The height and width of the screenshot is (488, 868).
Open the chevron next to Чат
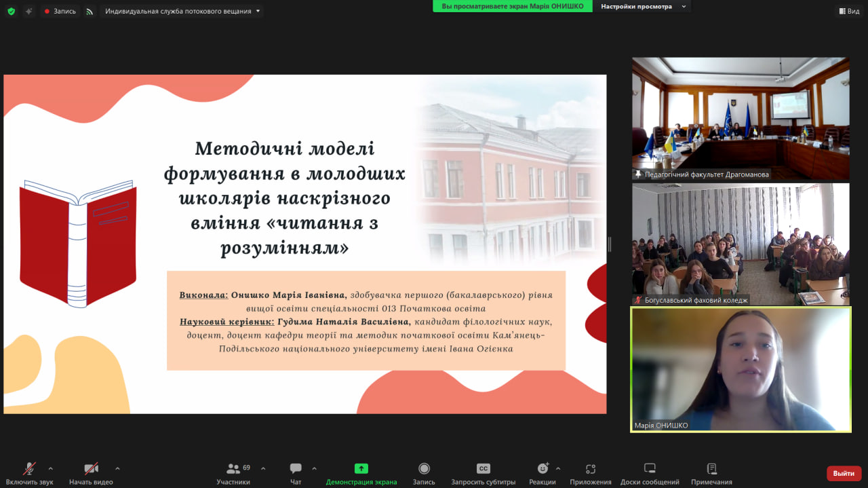click(313, 468)
